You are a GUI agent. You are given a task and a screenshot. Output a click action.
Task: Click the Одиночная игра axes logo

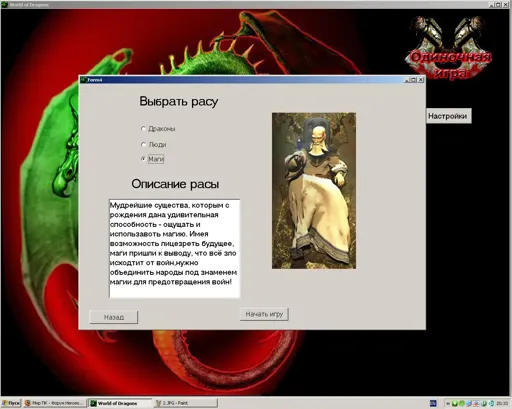pos(448,48)
